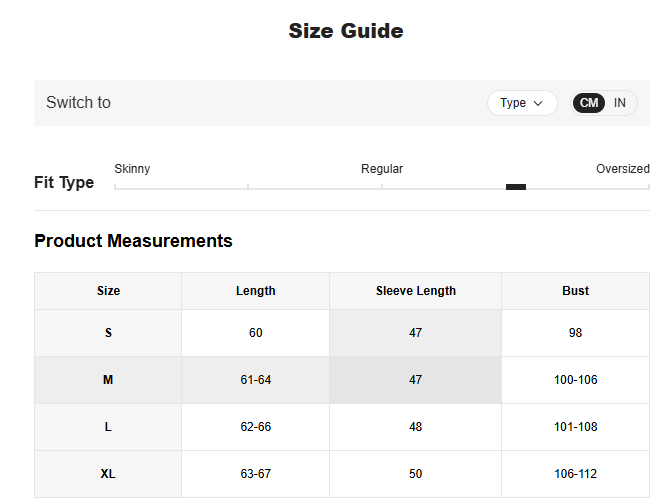
Task: Click the chevron arrow next to Type
Action: (x=539, y=103)
